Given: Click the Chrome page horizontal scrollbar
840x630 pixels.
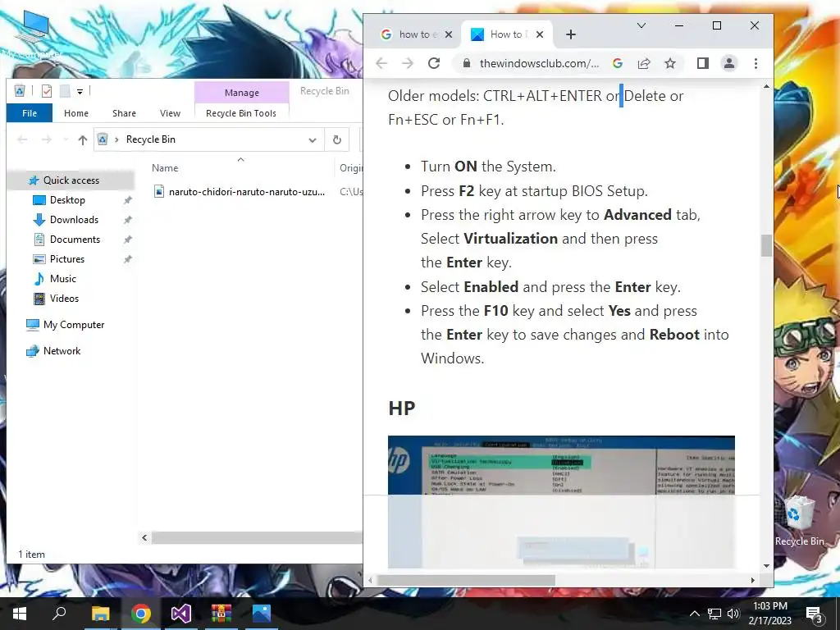Looking at the screenshot, I should 466,580.
